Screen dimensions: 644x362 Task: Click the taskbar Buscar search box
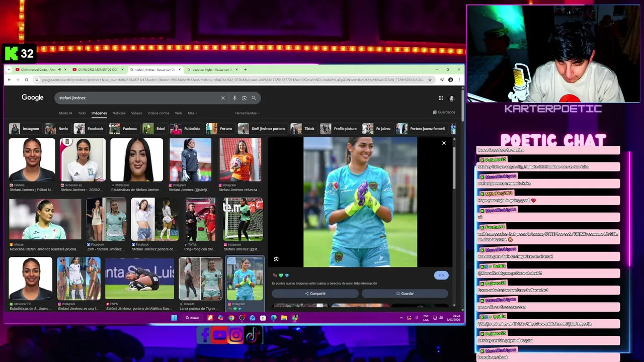[192, 318]
